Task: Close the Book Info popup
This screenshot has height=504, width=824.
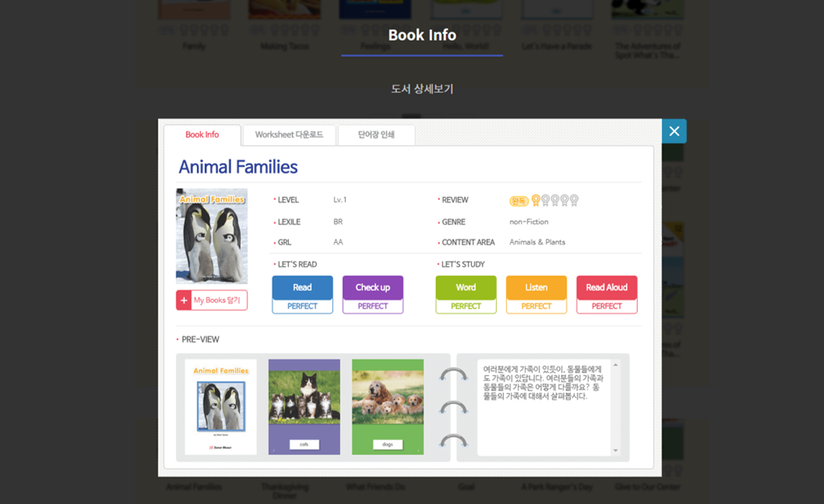Action: pyautogui.click(x=674, y=131)
